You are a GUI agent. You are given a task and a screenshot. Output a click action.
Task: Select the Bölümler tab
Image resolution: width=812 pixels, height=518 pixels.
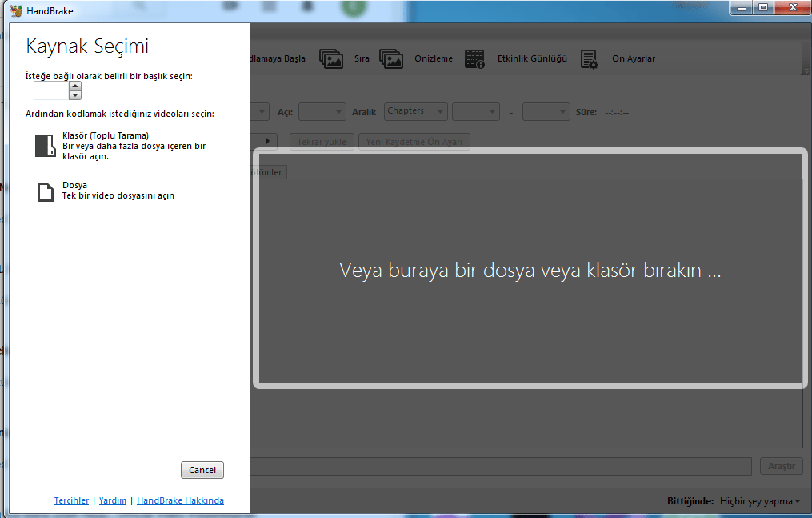(268, 172)
